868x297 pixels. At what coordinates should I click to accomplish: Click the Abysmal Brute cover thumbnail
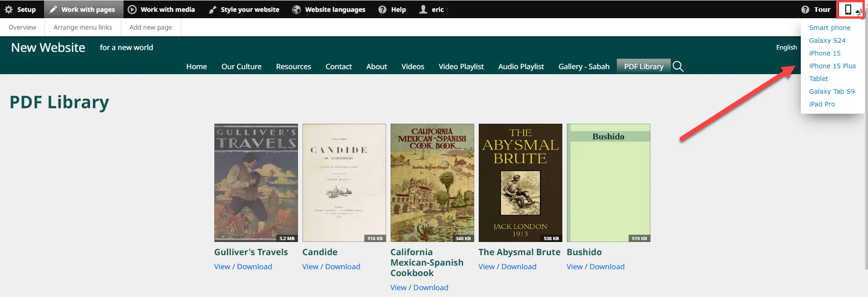tap(520, 183)
